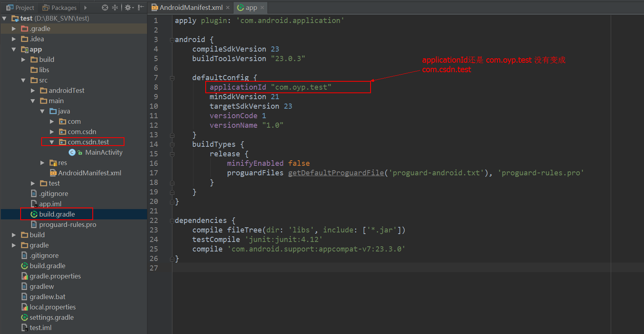
Task: Select the app module folder icon
Action: coord(25,49)
